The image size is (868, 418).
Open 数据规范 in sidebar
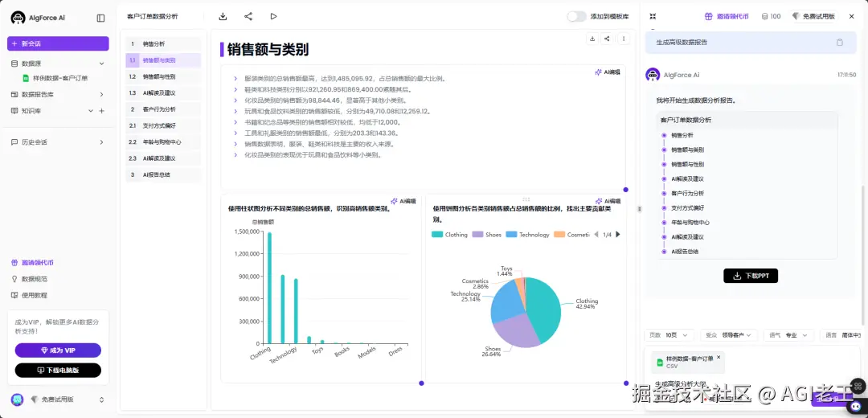click(x=30, y=279)
